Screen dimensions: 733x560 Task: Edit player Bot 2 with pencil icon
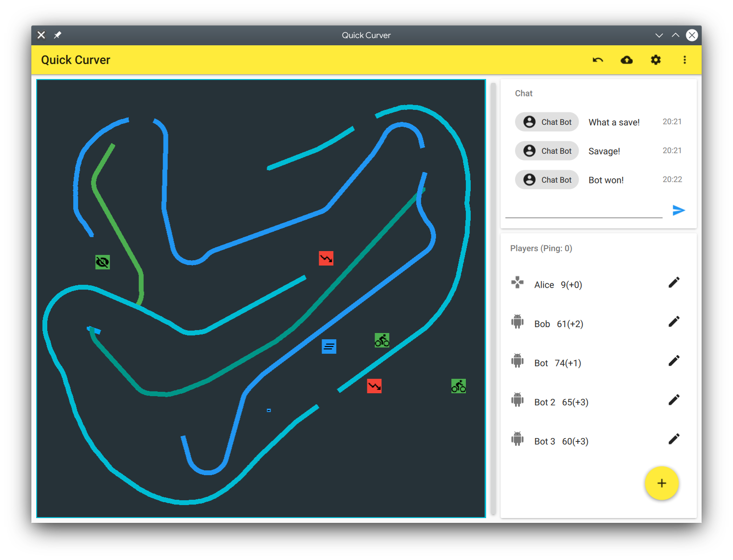pos(674,400)
